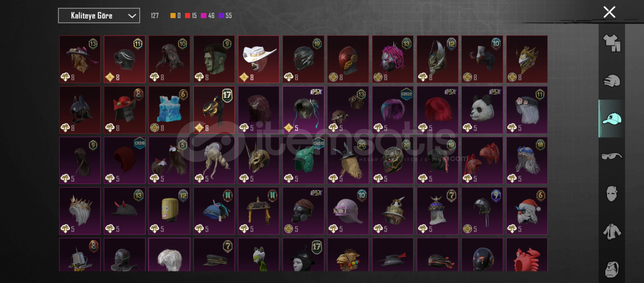The width and height of the screenshot is (644, 283).
Task: Select the helmet category icon
Action: (612, 81)
